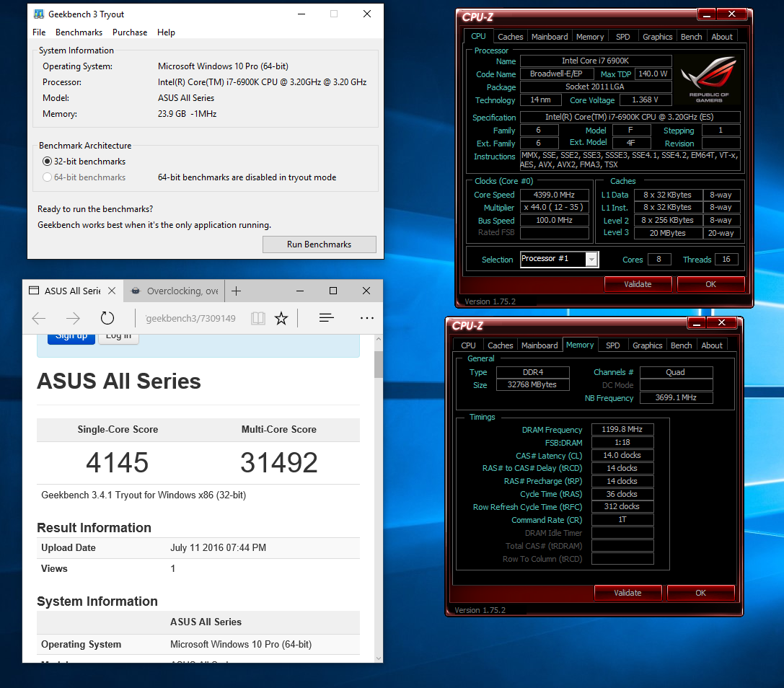This screenshot has height=688, width=784.
Task: Click the memory Size 32768 MBytes value
Action: [532, 385]
